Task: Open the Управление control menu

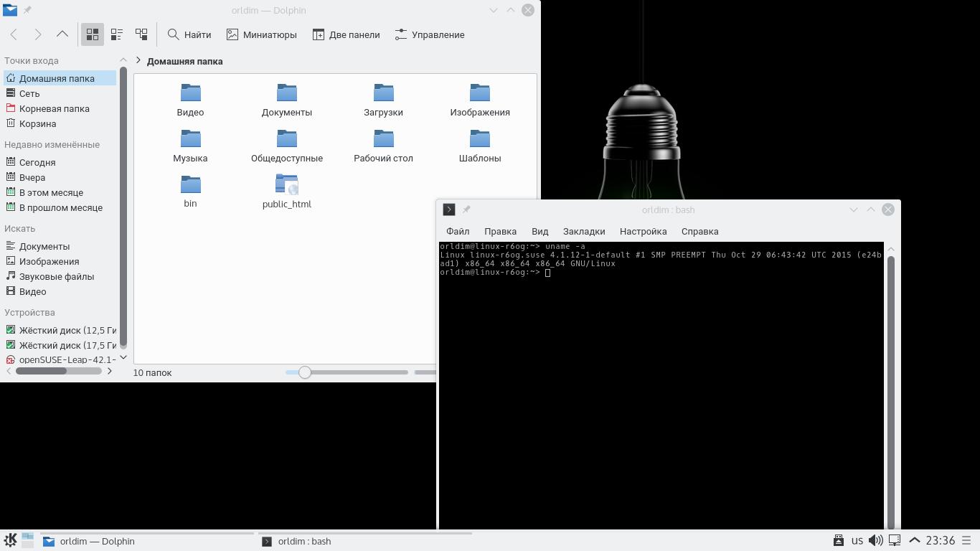Action: [x=430, y=34]
